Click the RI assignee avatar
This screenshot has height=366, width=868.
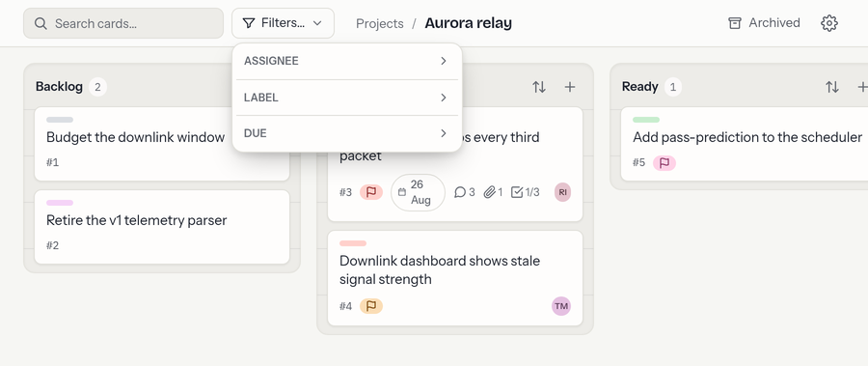coord(562,192)
